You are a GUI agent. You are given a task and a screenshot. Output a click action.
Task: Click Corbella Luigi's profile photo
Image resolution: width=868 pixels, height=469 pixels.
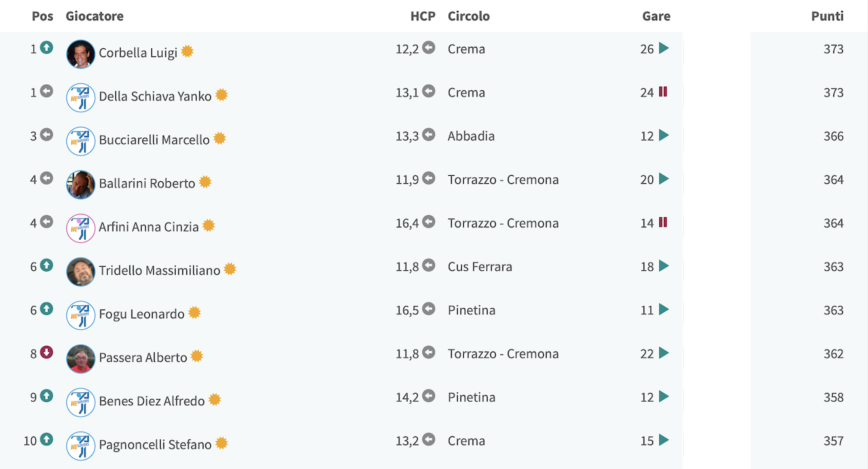[81, 54]
